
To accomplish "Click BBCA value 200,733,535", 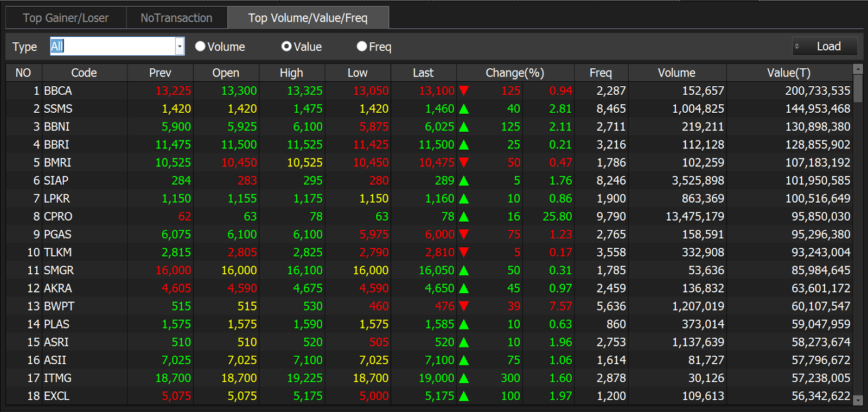I will coord(818,91).
